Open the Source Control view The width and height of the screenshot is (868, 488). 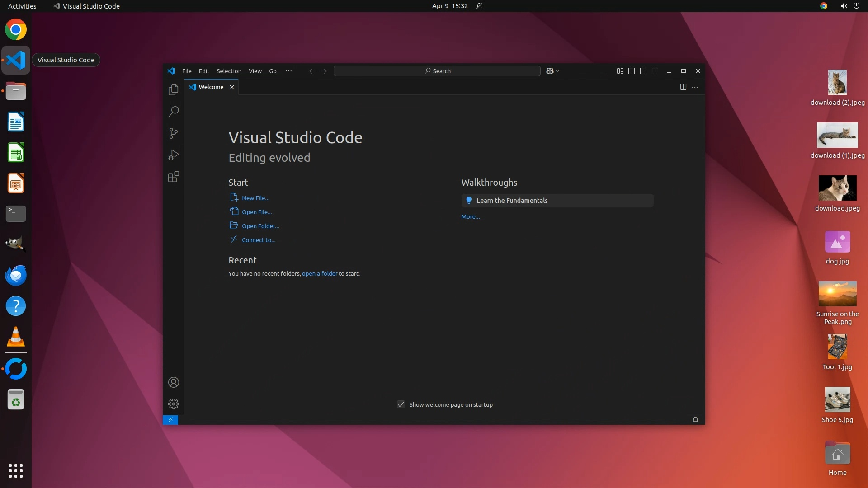pyautogui.click(x=174, y=133)
